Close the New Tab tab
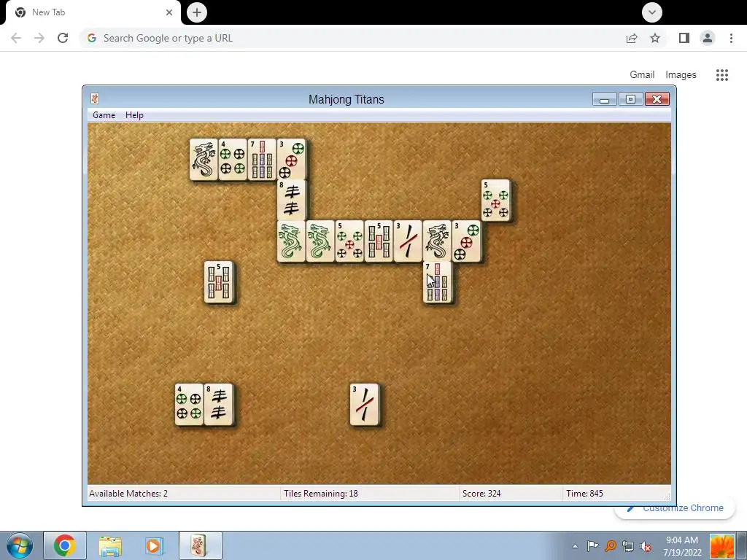The height and width of the screenshot is (560, 747). [169, 12]
